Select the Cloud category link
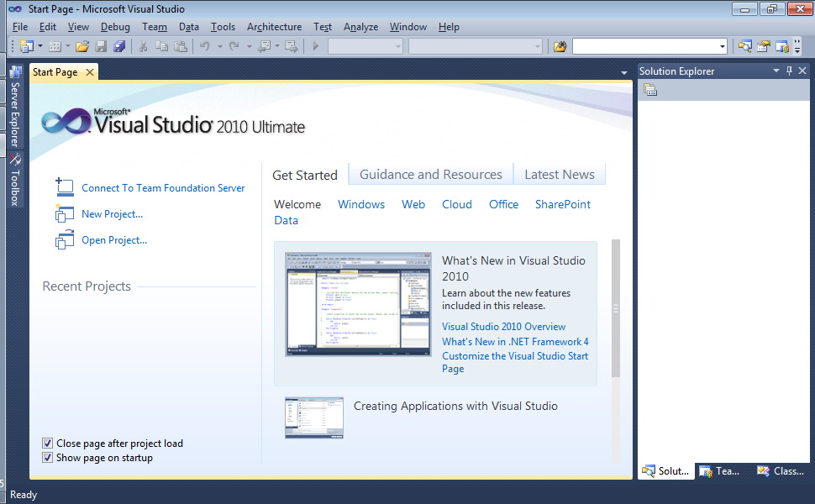 coord(457,204)
